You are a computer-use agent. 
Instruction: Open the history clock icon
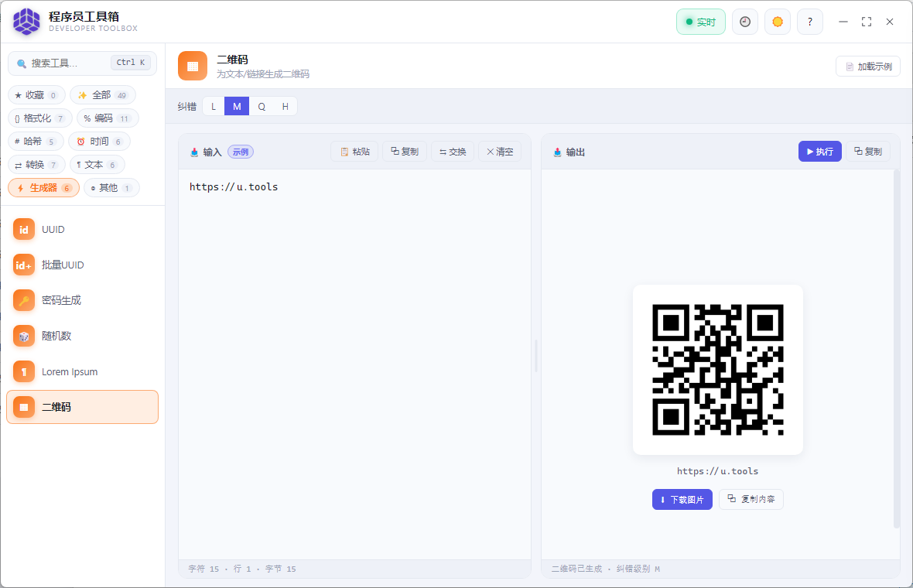[745, 22]
